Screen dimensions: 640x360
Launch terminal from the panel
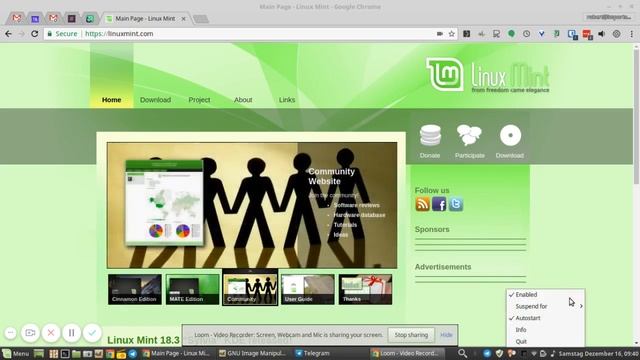(65, 354)
